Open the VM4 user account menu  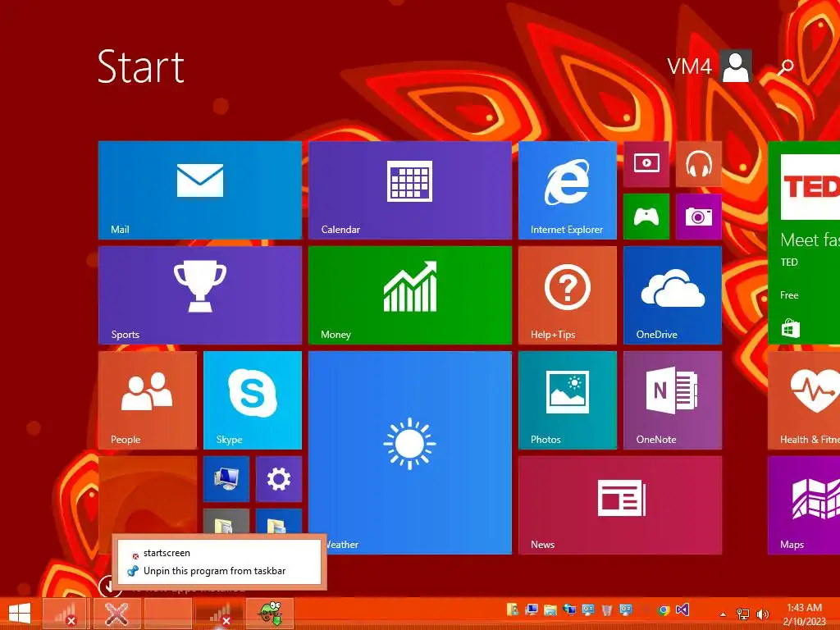(x=710, y=66)
